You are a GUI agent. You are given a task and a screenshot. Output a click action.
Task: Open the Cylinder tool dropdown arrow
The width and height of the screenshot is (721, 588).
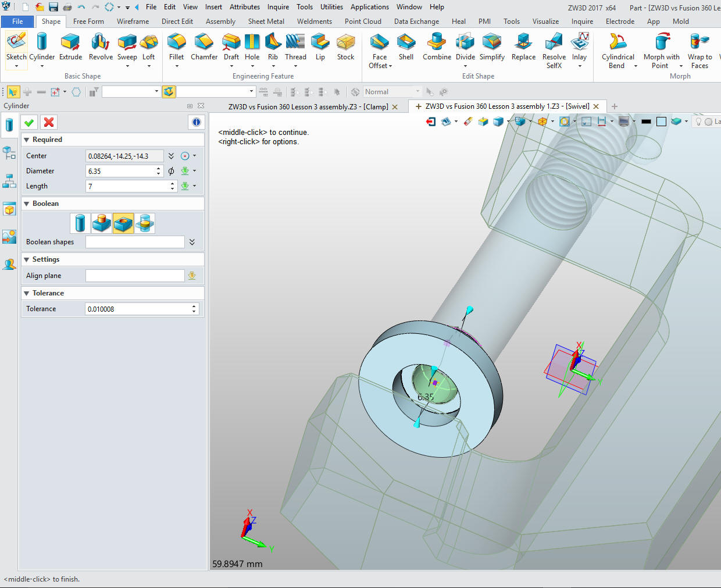(42, 66)
